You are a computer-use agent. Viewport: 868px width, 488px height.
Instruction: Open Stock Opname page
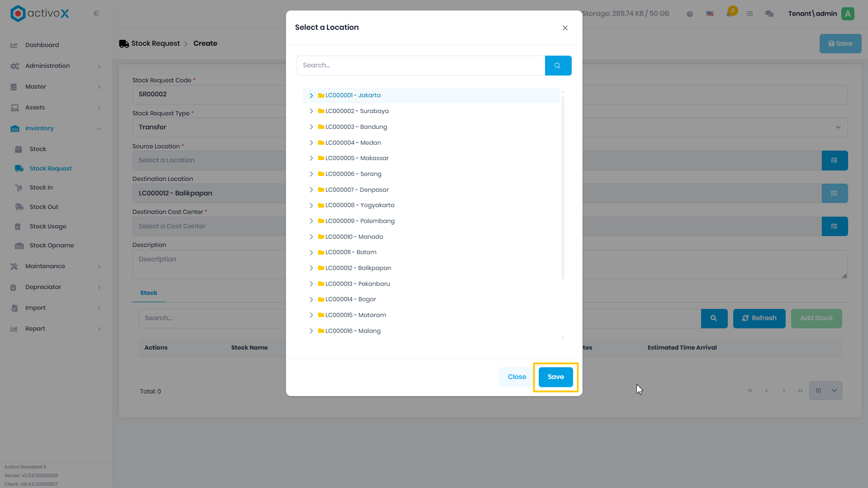tap(52, 246)
